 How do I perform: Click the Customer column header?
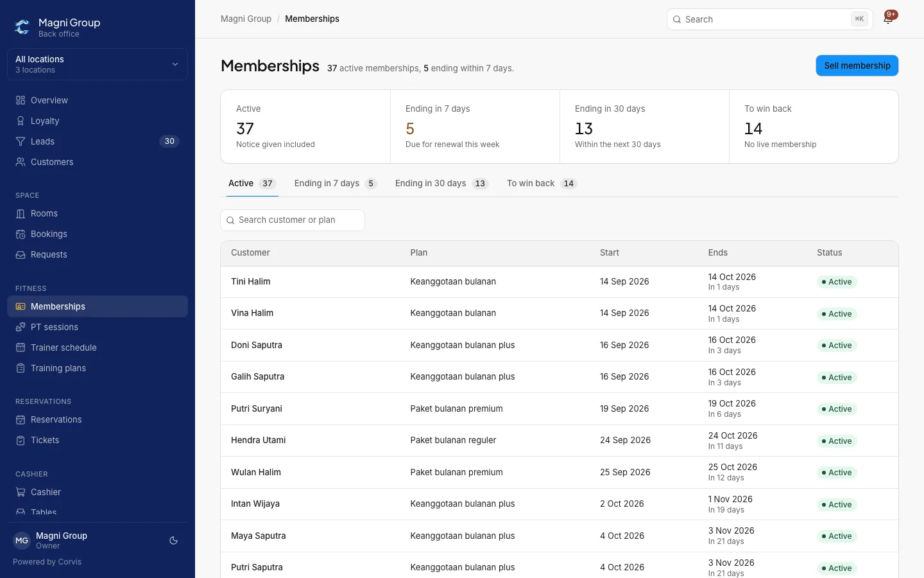pyautogui.click(x=250, y=253)
